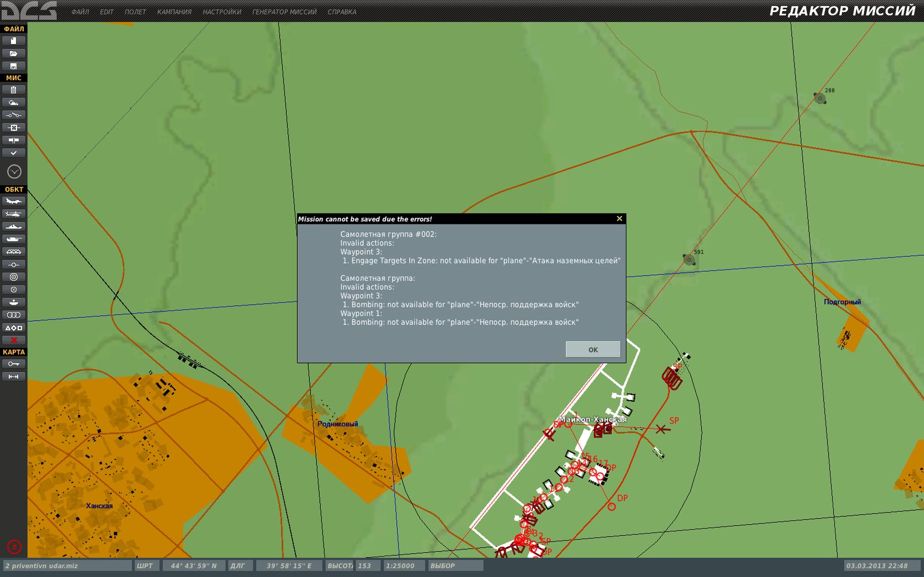Select the trigger zone circle tool
Screen dimensions: 924x577
coord(14,277)
